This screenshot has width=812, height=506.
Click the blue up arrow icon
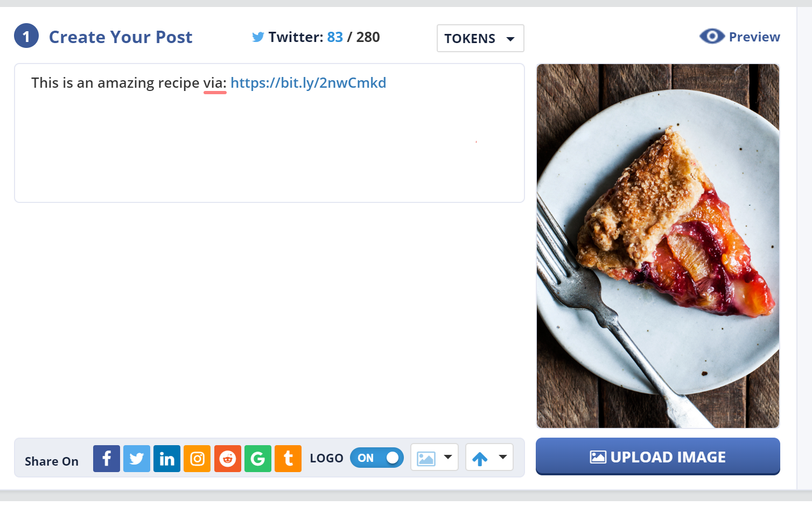pos(480,459)
